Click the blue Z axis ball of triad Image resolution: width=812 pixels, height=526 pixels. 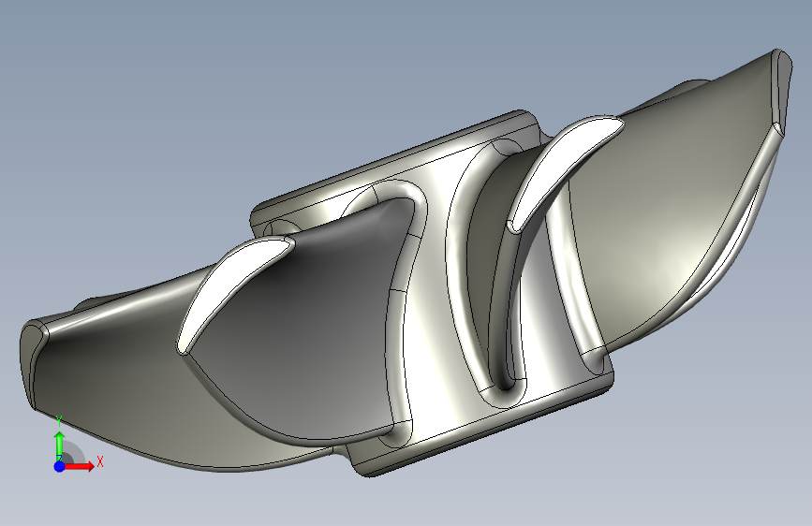point(60,466)
